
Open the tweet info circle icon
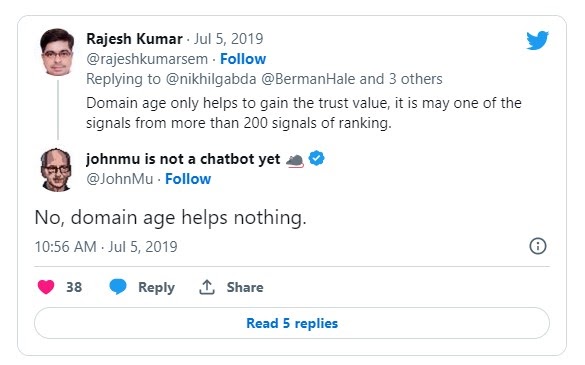[x=538, y=246]
